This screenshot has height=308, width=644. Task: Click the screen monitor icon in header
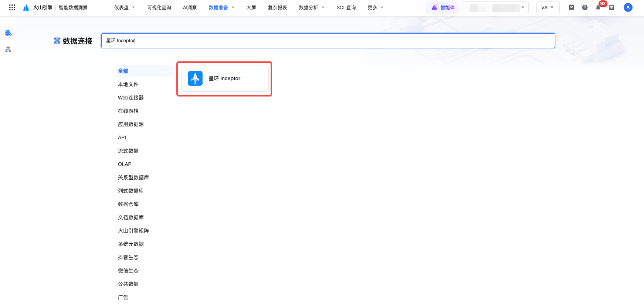[572, 7]
